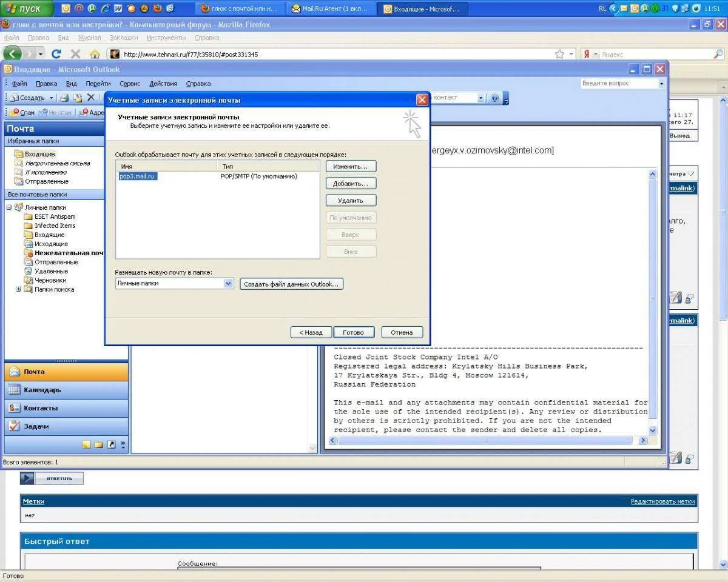Click the Delete X icon in Outlook toolbar
Image resolution: width=728 pixels, height=582 pixels.
tap(91, 98)
